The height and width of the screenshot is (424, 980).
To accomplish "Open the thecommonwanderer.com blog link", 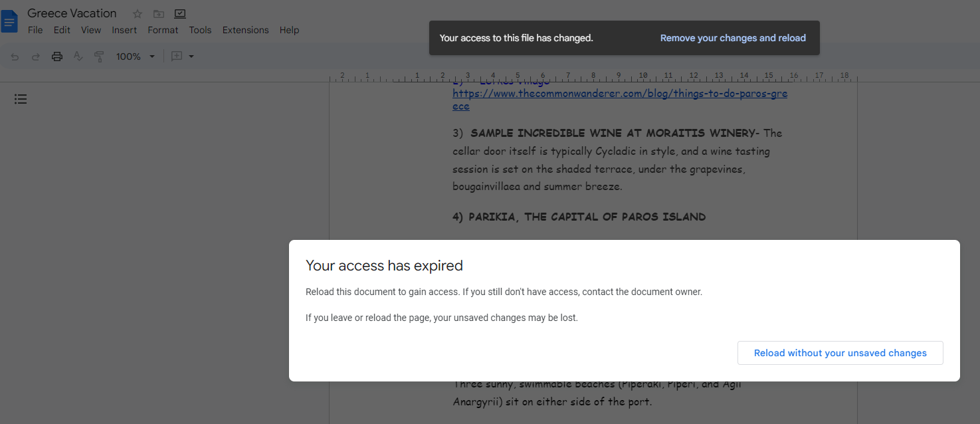I will pos(619,94).
